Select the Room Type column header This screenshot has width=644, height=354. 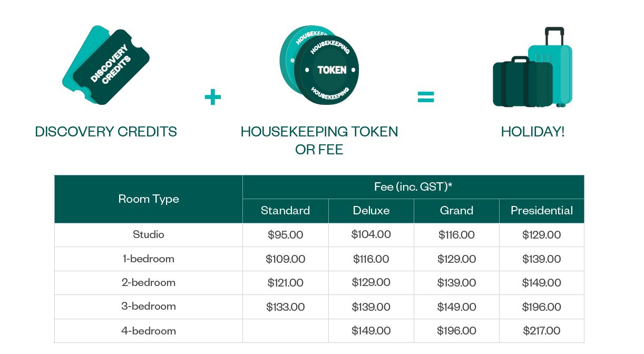coord(149,199)
